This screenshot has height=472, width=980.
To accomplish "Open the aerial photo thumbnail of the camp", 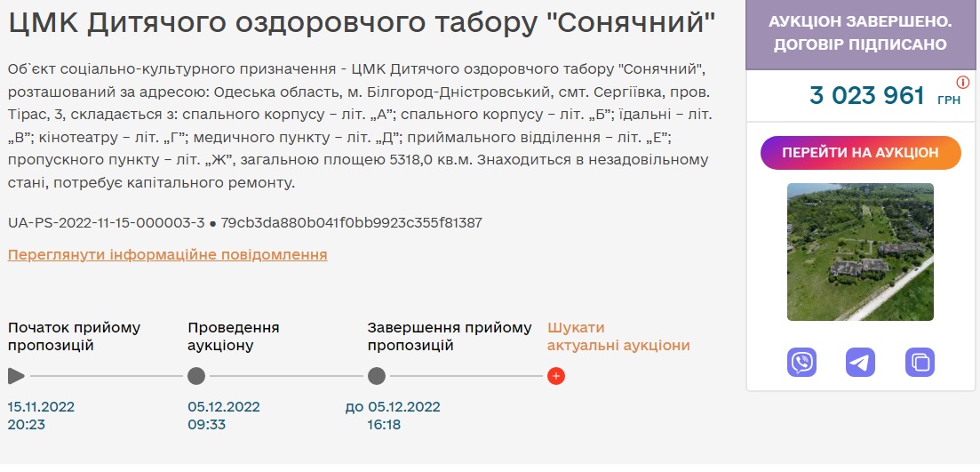I will coord(860,252).
